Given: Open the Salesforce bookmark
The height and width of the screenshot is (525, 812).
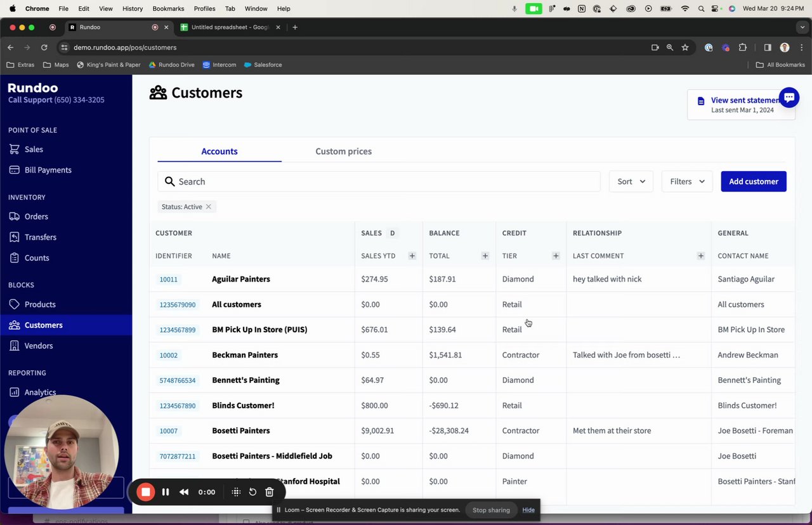Looking at the screenshot, I should point(262,65).
